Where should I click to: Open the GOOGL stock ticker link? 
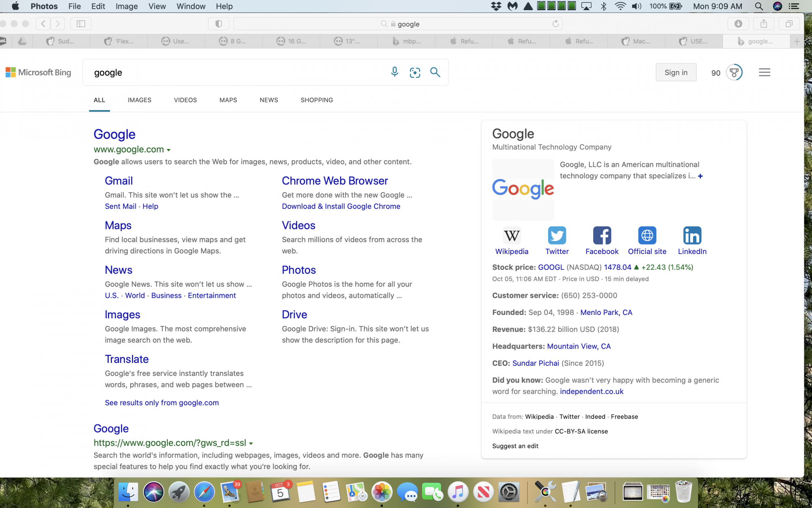coord(551,267)
